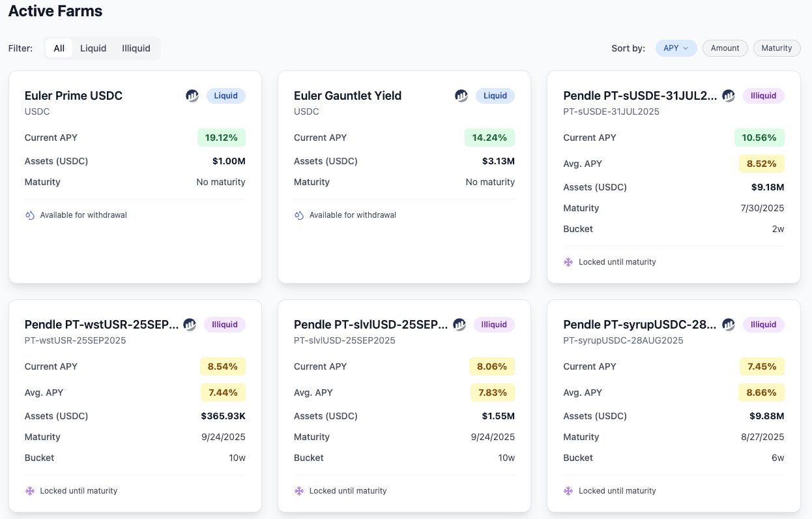Sort farms by Maturity
This screenshot has width=812, height=519.
tap(776, 48)
